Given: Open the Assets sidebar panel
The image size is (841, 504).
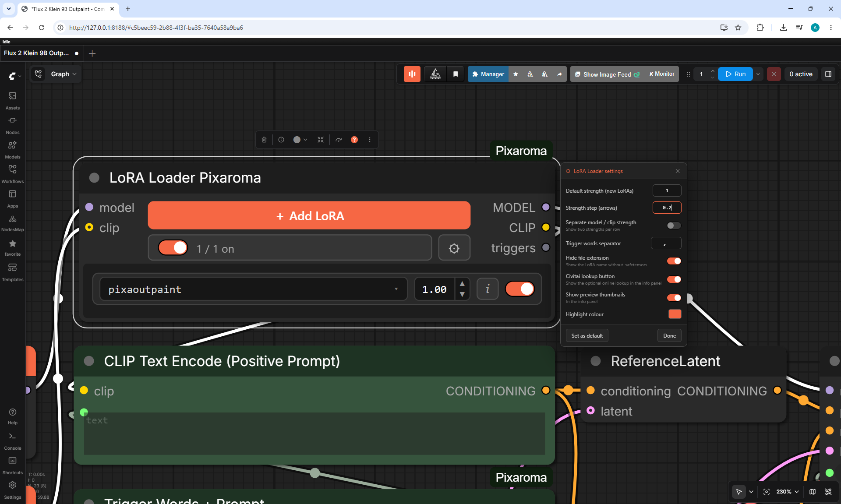Looking at the screenshot, I should coord(12,101).
